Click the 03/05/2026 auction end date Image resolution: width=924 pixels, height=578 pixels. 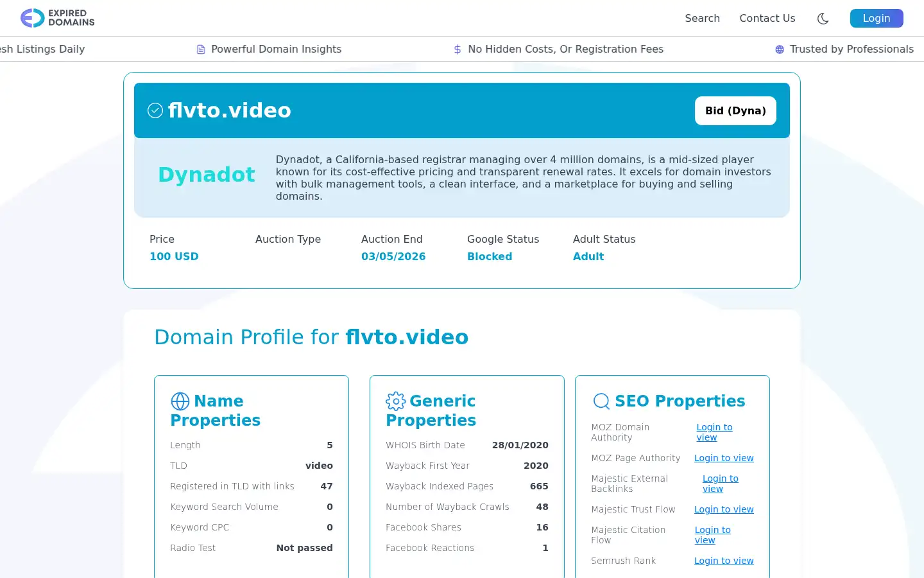coord(393,256)
